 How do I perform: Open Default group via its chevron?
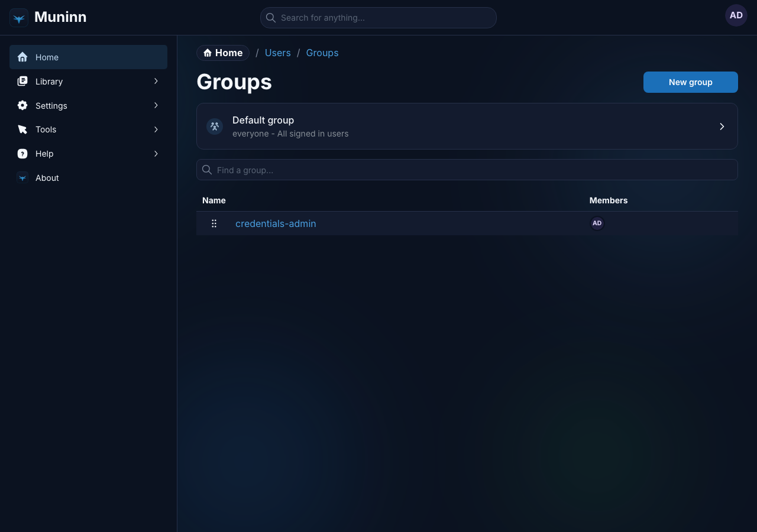point(722,126)
